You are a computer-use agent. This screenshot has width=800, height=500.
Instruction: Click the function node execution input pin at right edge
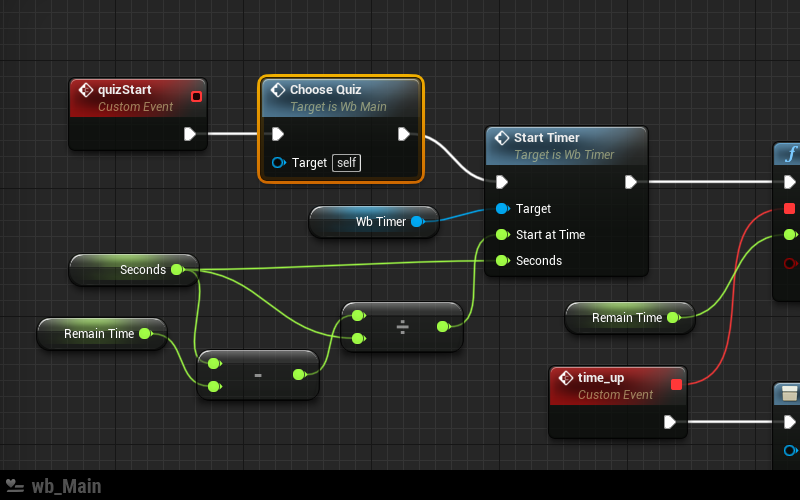coord(790,182)
